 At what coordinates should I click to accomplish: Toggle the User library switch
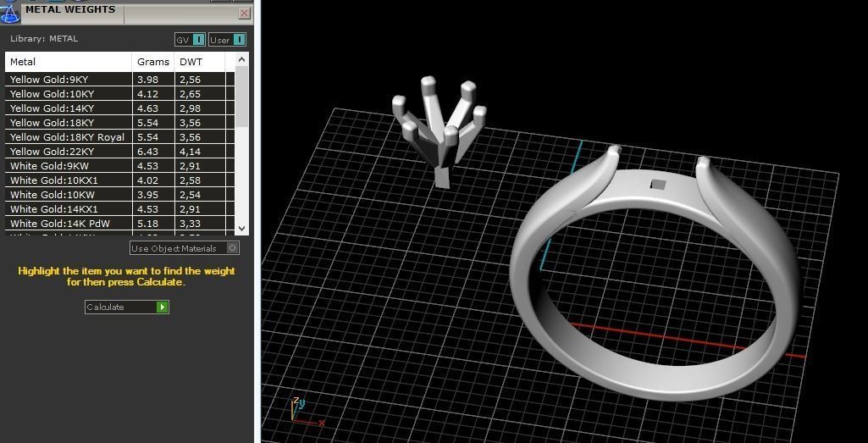(227, 40)
